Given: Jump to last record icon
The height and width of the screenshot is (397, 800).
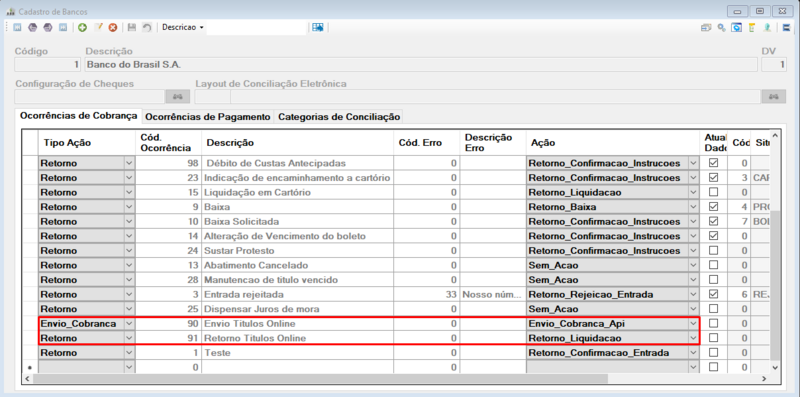Looking at the screenshot, I should point(63,27).
